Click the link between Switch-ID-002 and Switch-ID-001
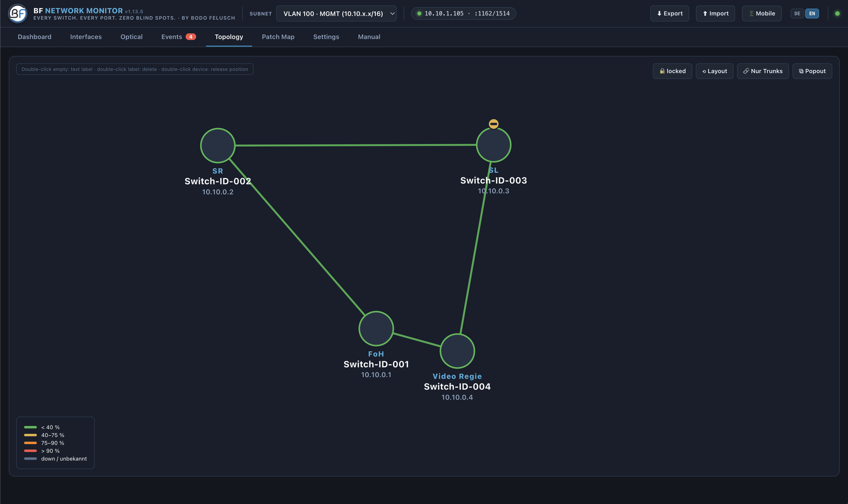The width and height of the screenshot is (848, 504). click(297, 237)
